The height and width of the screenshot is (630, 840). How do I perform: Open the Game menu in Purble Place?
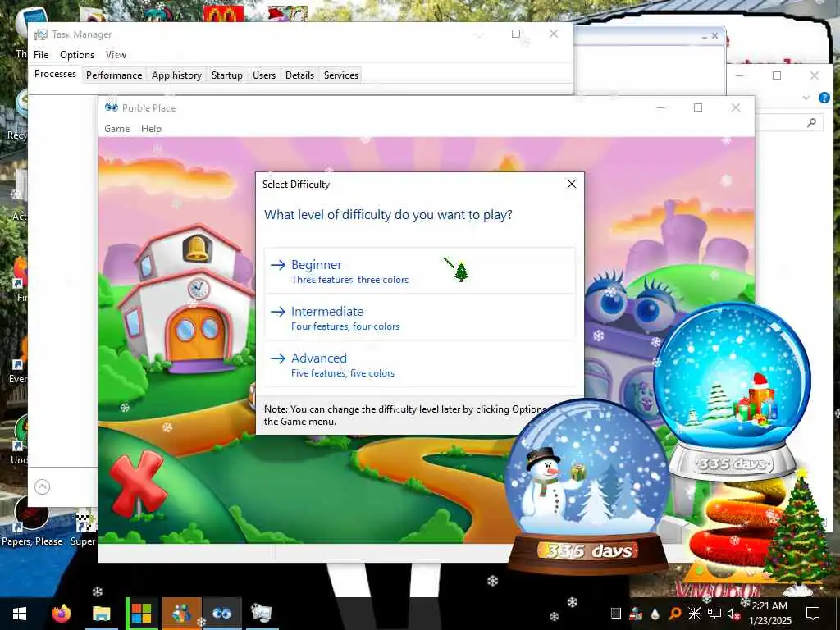coord(116,129)
